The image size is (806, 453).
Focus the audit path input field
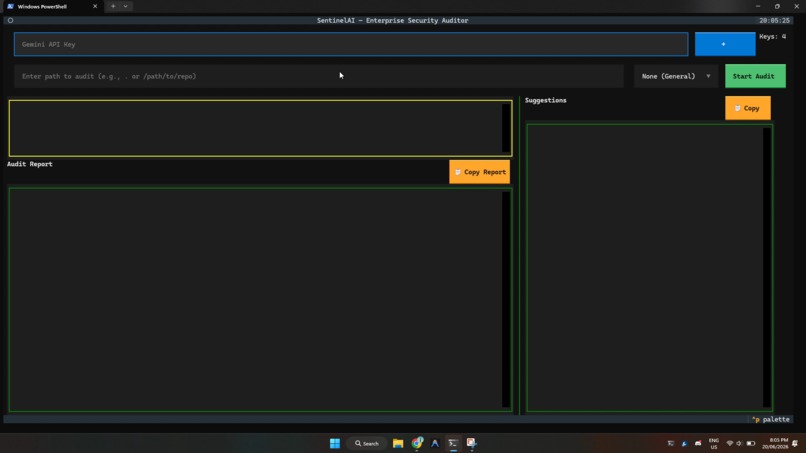click(319, 76)
